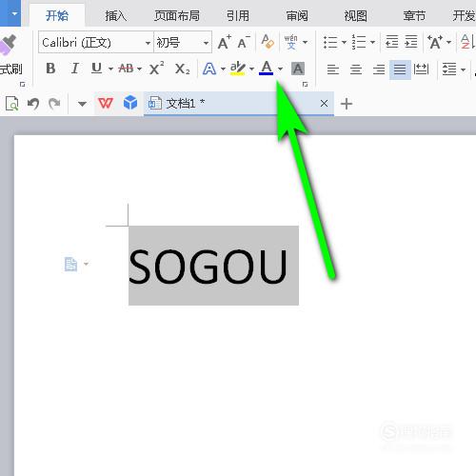Open line spacing dropdown arrow
The height and width of the screenshot is (476, 476).
[464, 69]
